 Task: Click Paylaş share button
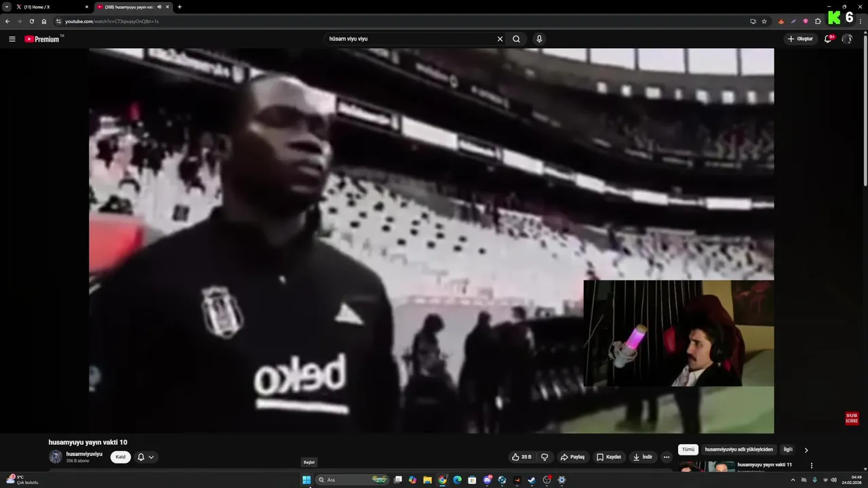[572, 457]
